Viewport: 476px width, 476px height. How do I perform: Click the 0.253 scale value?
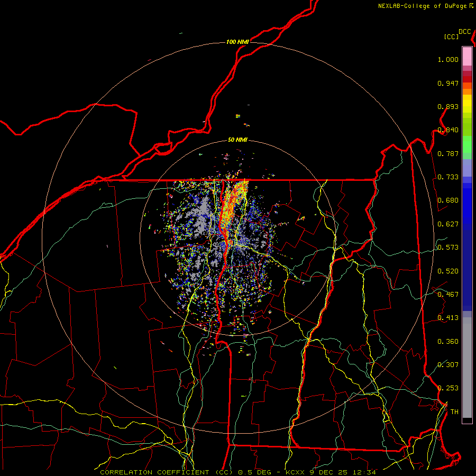click(x=448, y=388)
